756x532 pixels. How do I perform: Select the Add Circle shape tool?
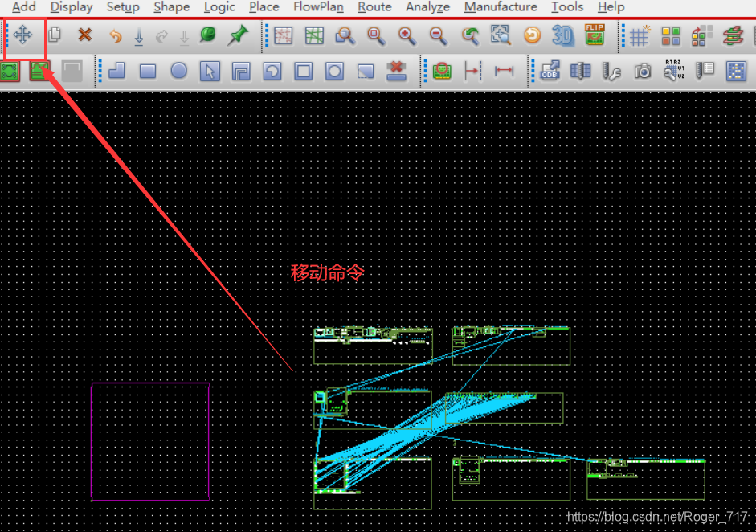178,72
